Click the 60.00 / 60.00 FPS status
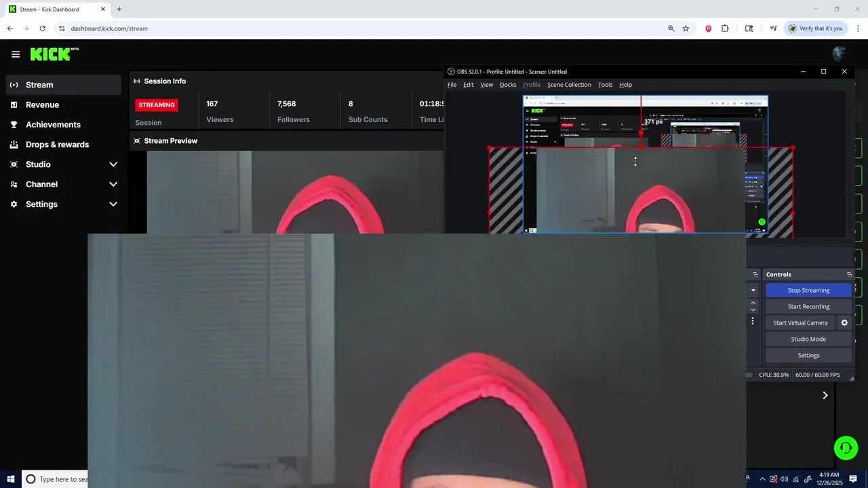The width and height of the screenshot is (868, 488). click(817, 375)
